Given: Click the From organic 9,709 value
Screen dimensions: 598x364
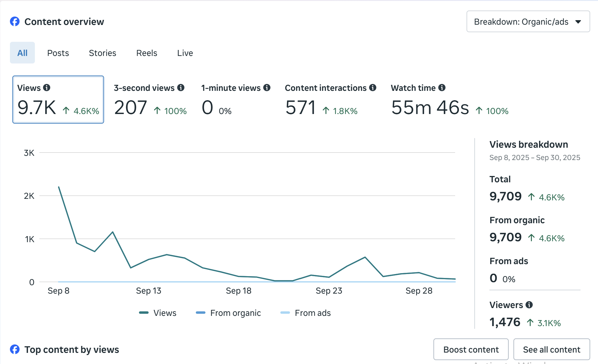Looking at the screenshot, I should pos(505,237).
